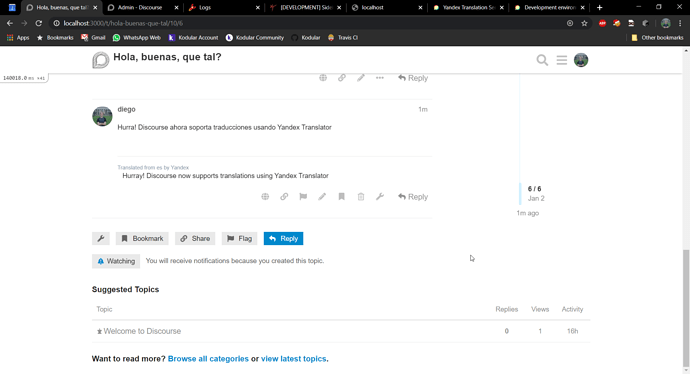Open the Watching notification level dropdown
This screenshot has width=690, height=374.
(116, 261)
